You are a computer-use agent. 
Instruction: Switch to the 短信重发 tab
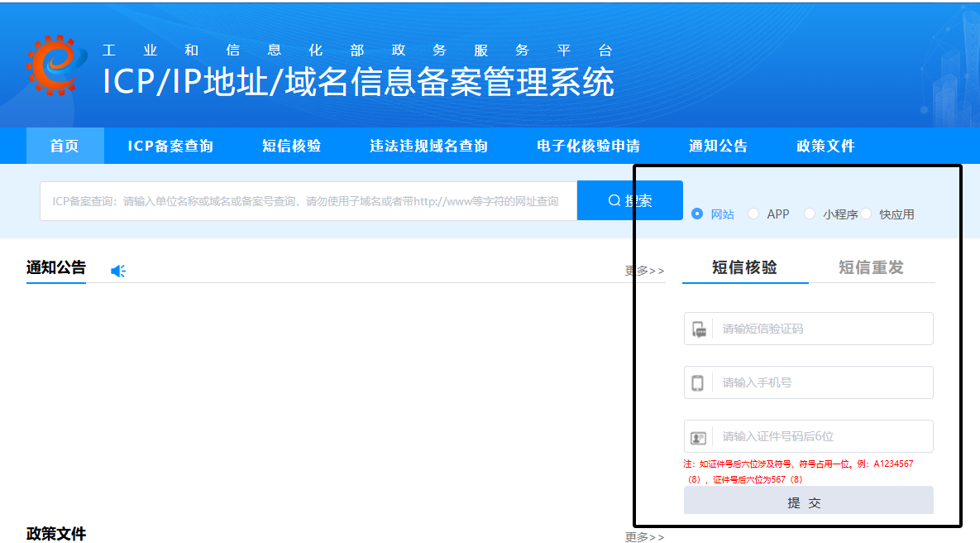click(x=872, y=267)
